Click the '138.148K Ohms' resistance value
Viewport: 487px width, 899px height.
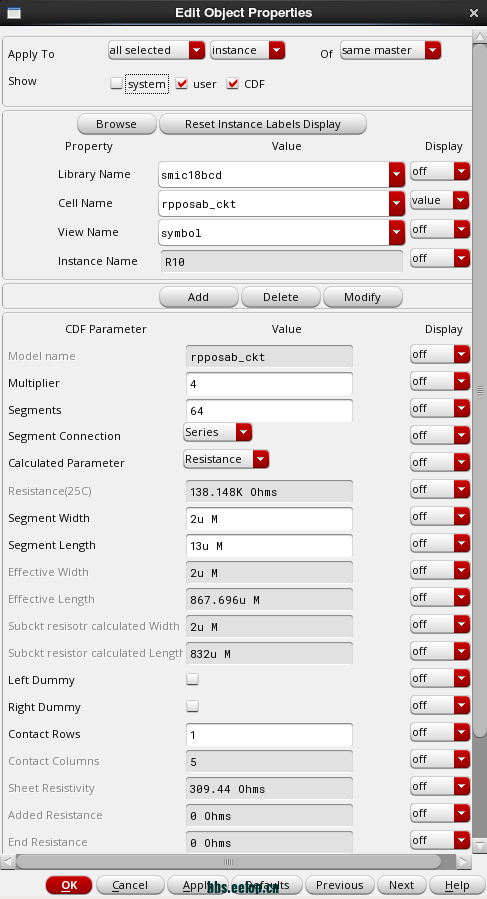click(269, 492)
